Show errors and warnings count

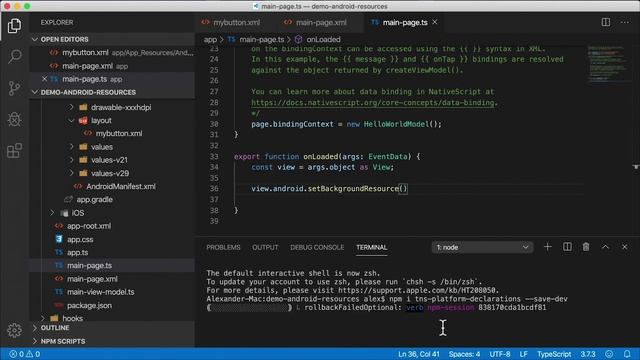[x=25, y=354]
